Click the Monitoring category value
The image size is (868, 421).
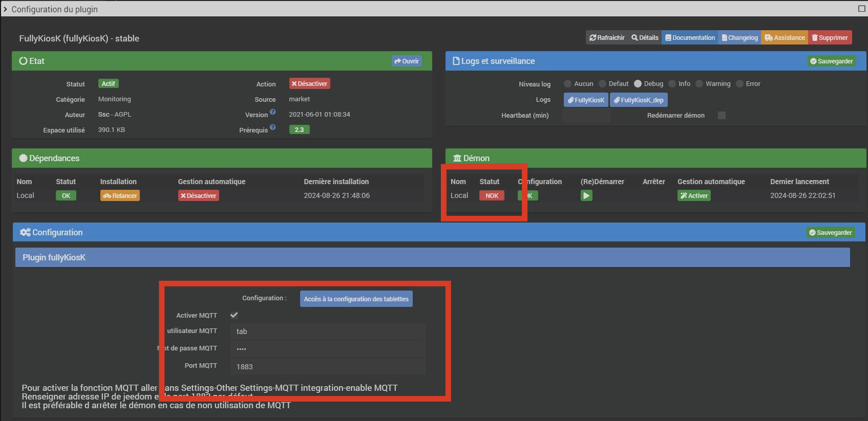pos(115,99)
